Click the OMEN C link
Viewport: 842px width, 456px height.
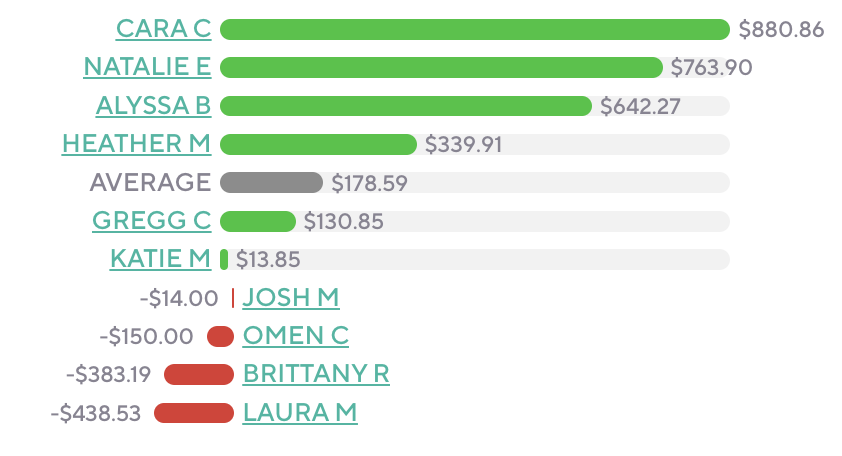(x=295, y=335)
